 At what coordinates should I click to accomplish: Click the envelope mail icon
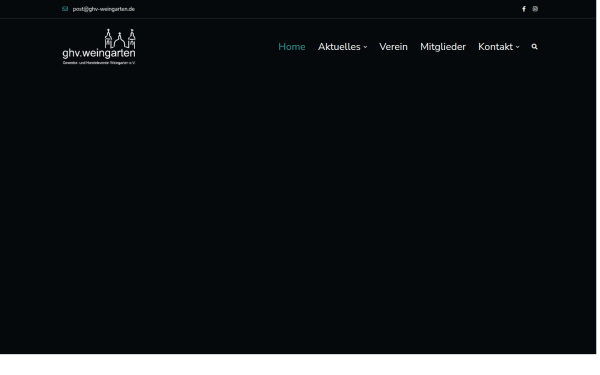65,9
